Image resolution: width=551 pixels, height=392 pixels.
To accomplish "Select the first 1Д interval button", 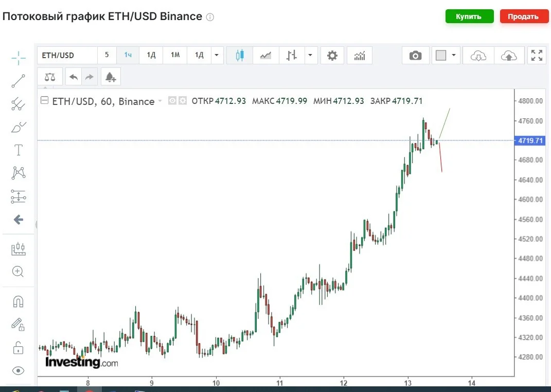I will (x=151, y=55).
